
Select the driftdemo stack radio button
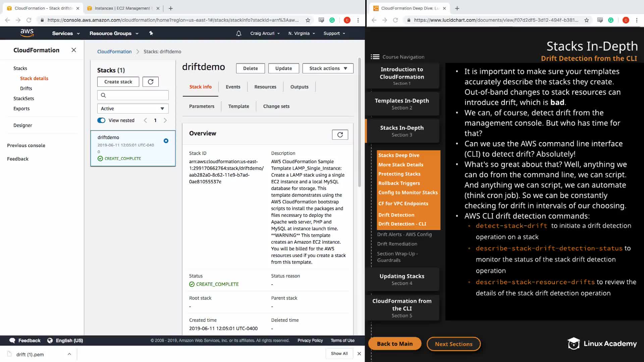click(166, 141)
